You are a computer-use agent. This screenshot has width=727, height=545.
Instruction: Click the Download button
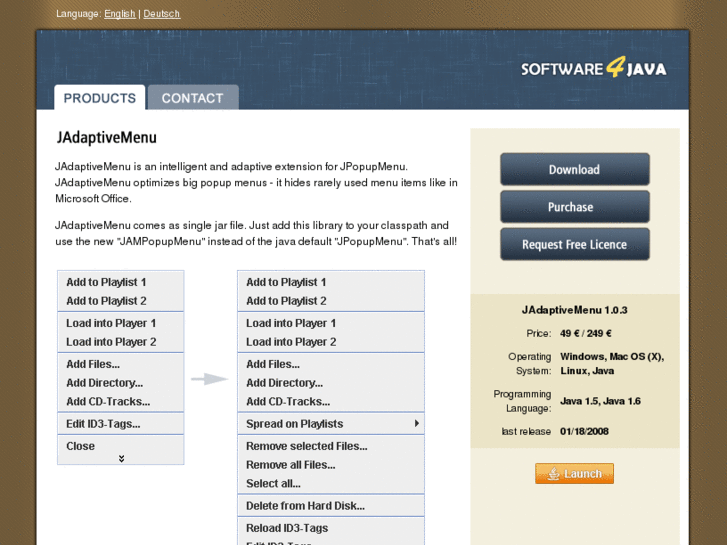point(574,169)
